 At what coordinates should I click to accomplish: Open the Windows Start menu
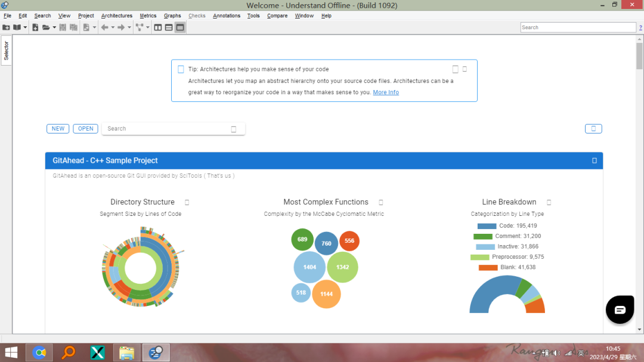11,352
